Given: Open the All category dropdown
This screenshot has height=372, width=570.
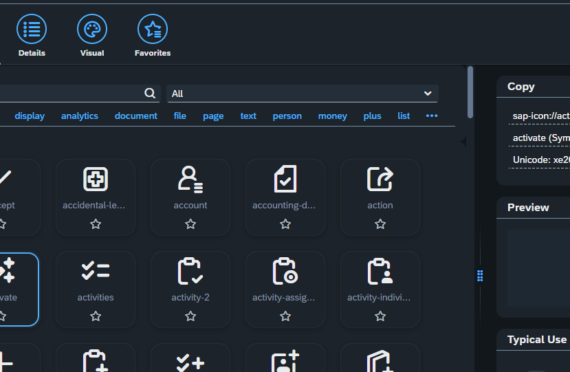Looking at the screenshot, I should pos(302,94).
